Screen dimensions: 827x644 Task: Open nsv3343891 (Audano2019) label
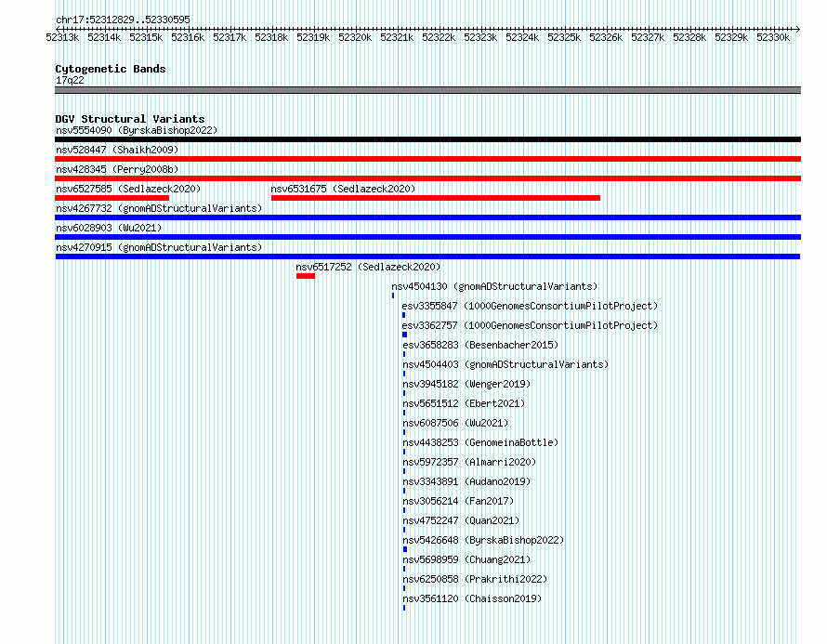[x=466, y=481]
